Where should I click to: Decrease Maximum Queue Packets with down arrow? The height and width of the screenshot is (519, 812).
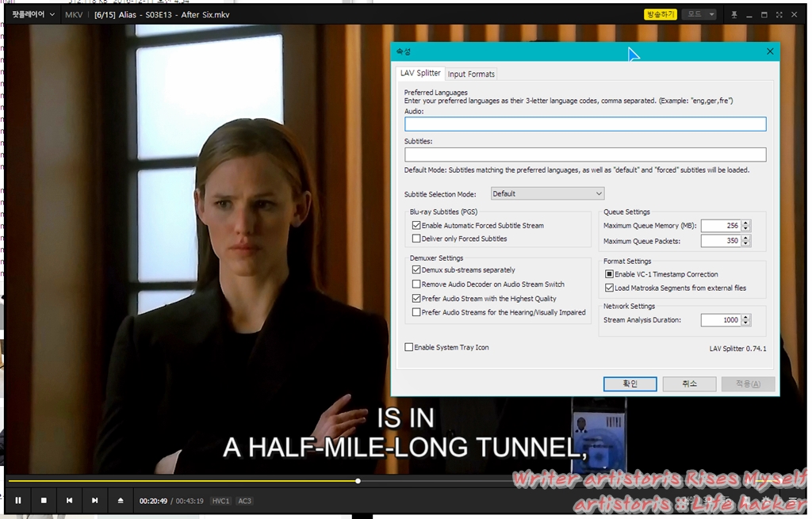tap(745, 244)
